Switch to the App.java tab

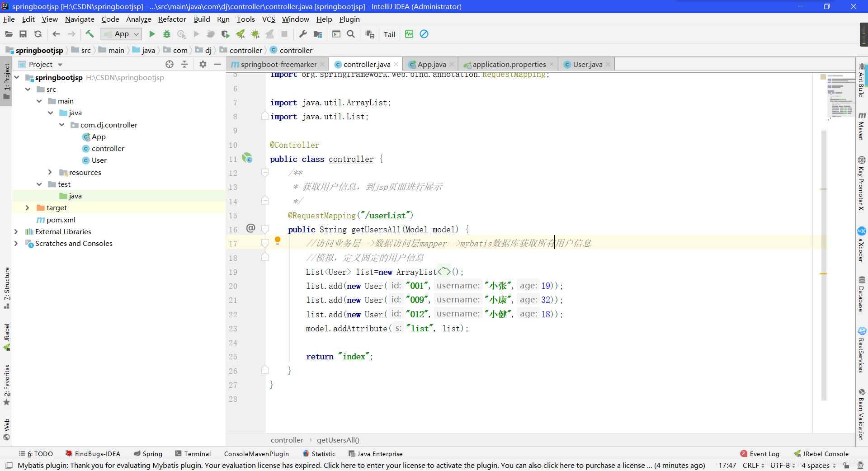(431, 64)
